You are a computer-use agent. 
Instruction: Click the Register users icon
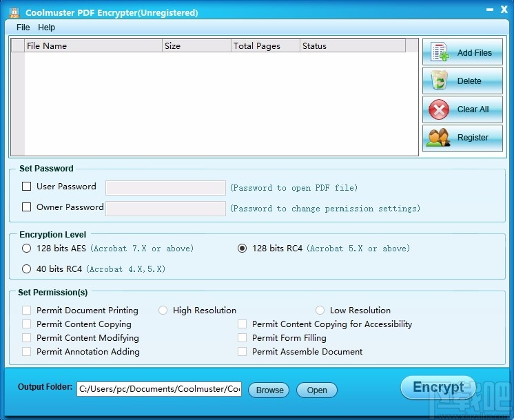[438, 137]
